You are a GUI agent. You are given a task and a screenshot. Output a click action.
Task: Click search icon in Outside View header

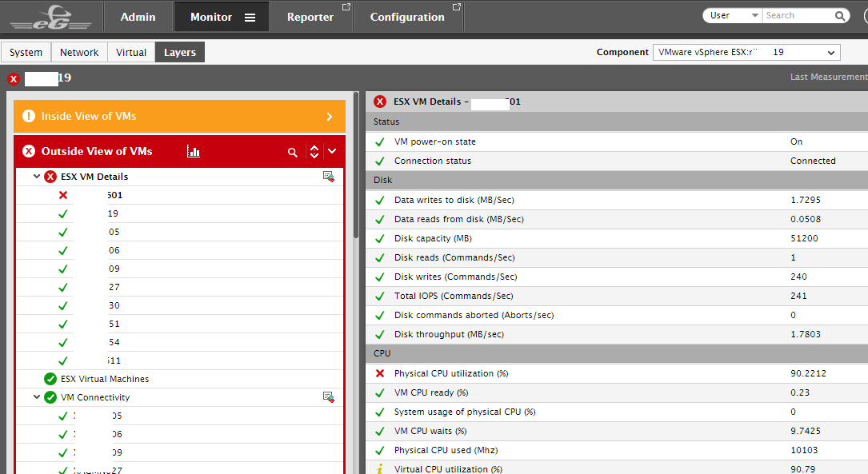[293, 152]
